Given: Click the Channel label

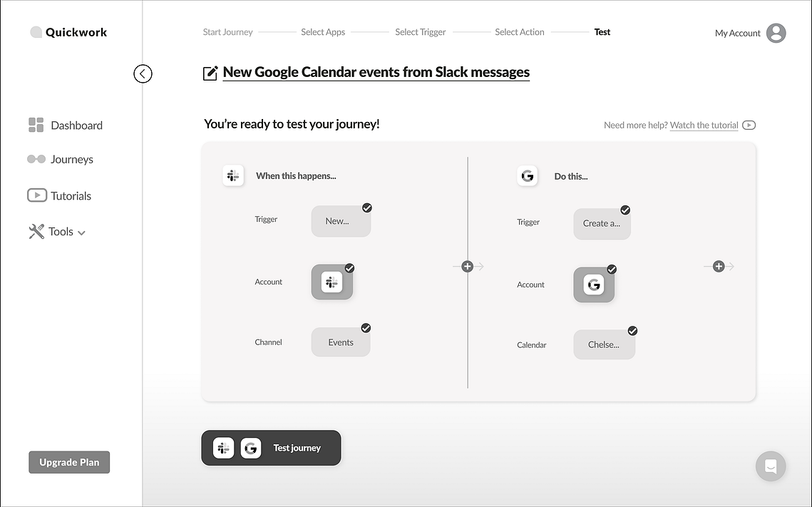Looking at the screenshot, I should pos(268,342).
